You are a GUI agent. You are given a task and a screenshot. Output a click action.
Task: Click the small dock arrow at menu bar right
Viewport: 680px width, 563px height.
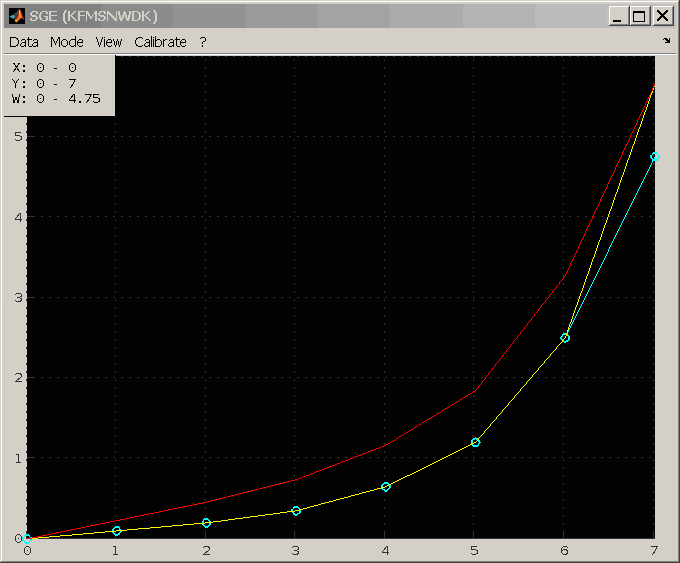[667, 41]
